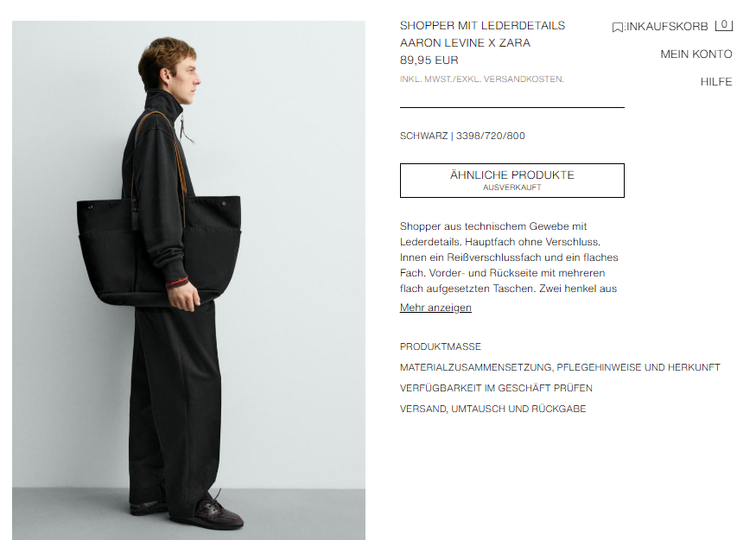Open Verfügbarkeit im Geschäft prüfen
Viewport: 756px width, 540px height.
click(x=496, y=388)
